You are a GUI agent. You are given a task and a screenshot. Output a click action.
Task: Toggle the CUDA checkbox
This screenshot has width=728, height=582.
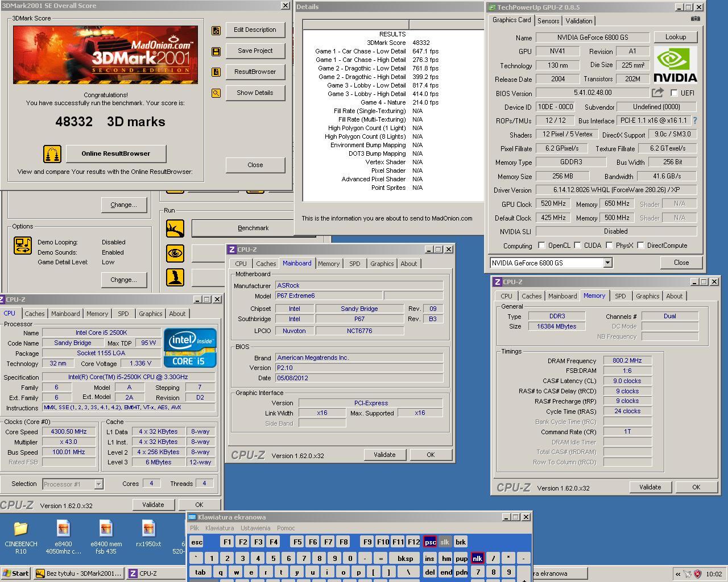tap(577, 246)
